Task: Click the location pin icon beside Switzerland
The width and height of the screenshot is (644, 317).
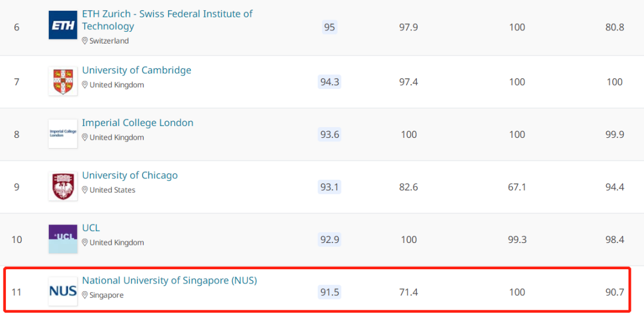Action: point(85,41)
